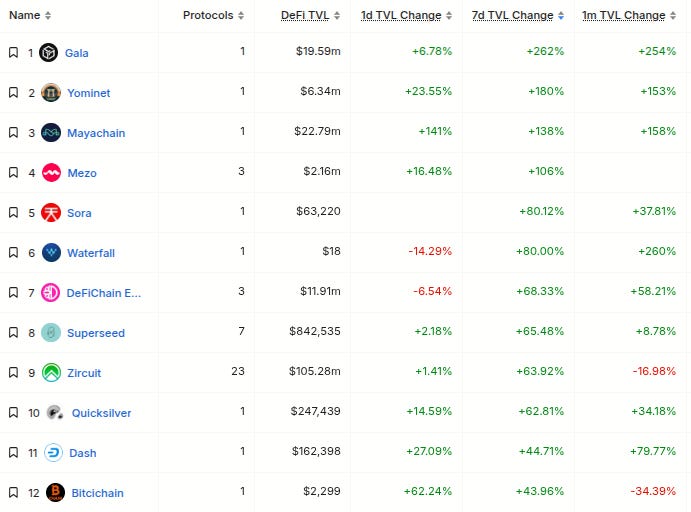Image resolution: width=691 pixels, height=512 pixels.
Task: Select Mezo's +106% 7d change
Action: pyautogui.click(x=546, y=171)
